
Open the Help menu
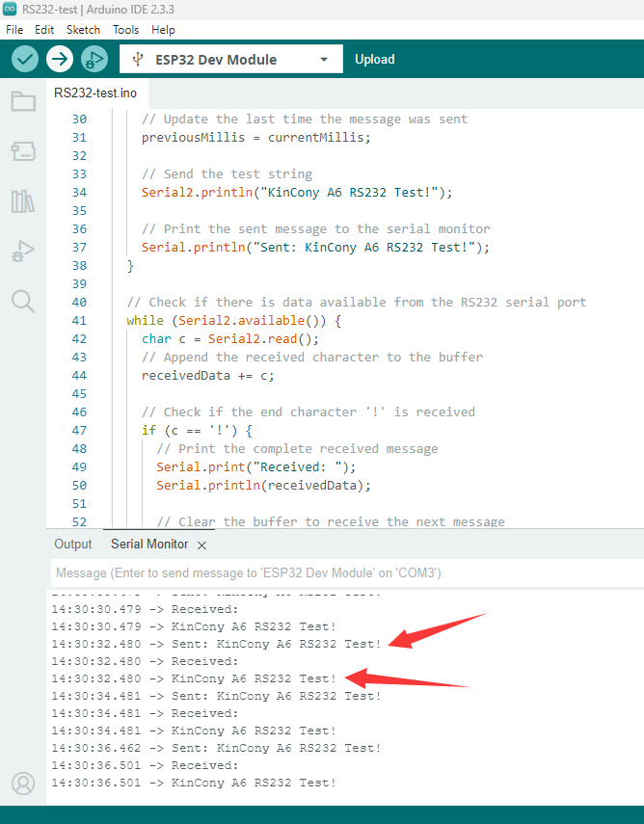click(x=164, y=30)
